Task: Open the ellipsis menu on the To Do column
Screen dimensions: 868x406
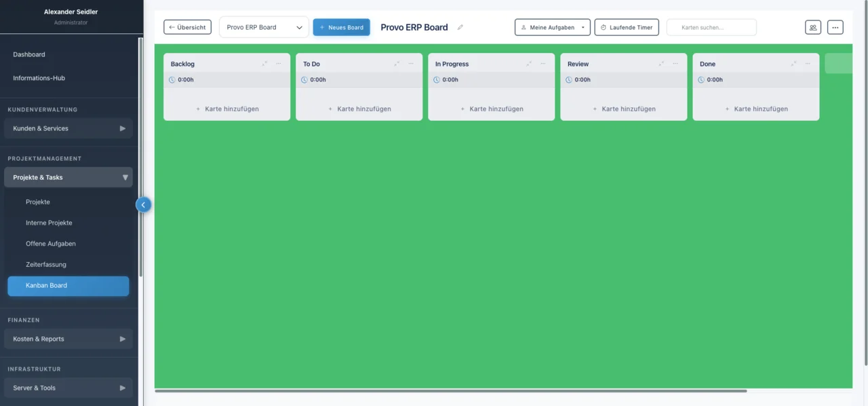Action: pyautogui.click(x=410, y=63)
